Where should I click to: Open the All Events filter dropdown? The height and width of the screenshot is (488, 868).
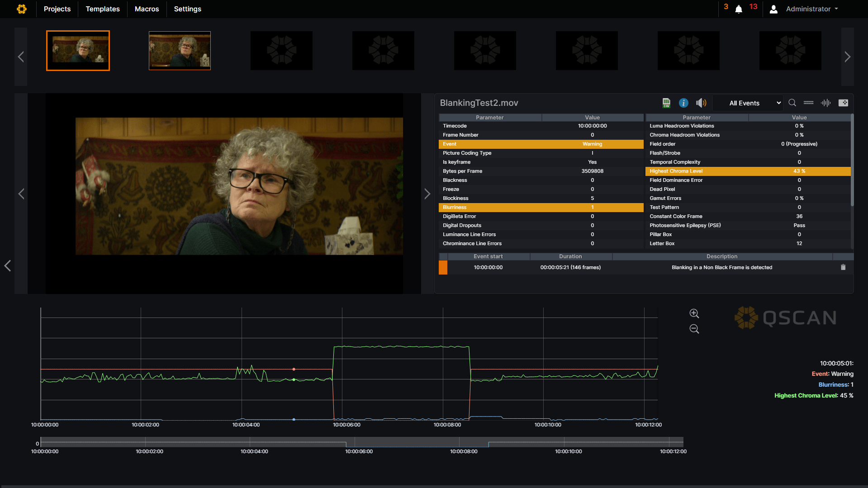[x=754, y=103]
